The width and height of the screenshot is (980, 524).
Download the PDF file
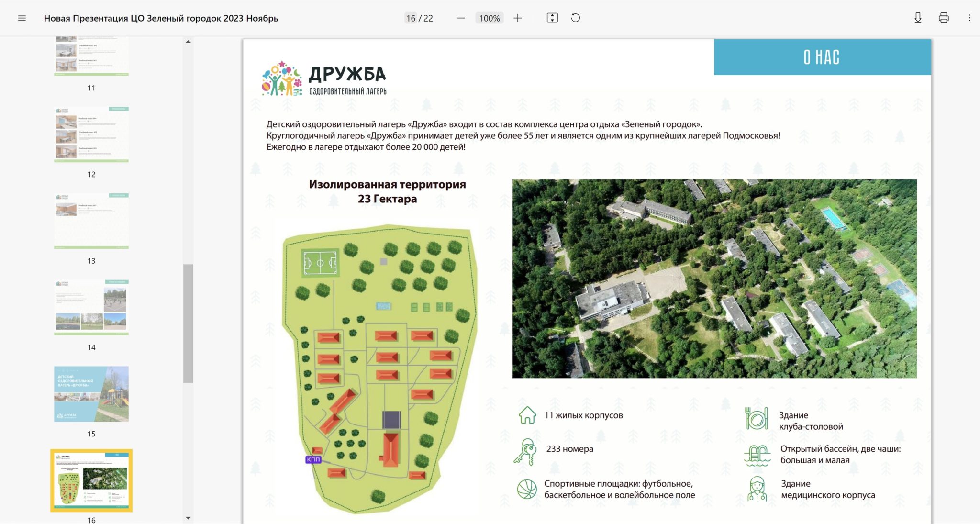tap(918, 18)
